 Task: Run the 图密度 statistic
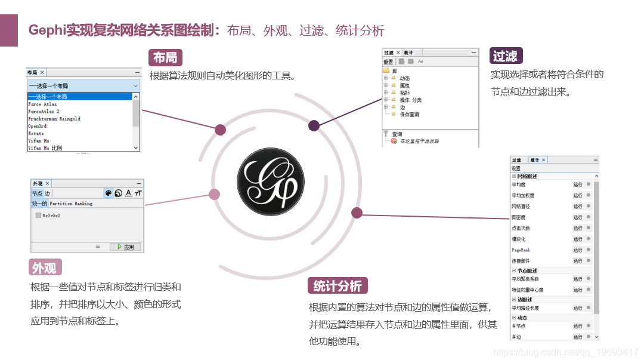tap(577, 217)
